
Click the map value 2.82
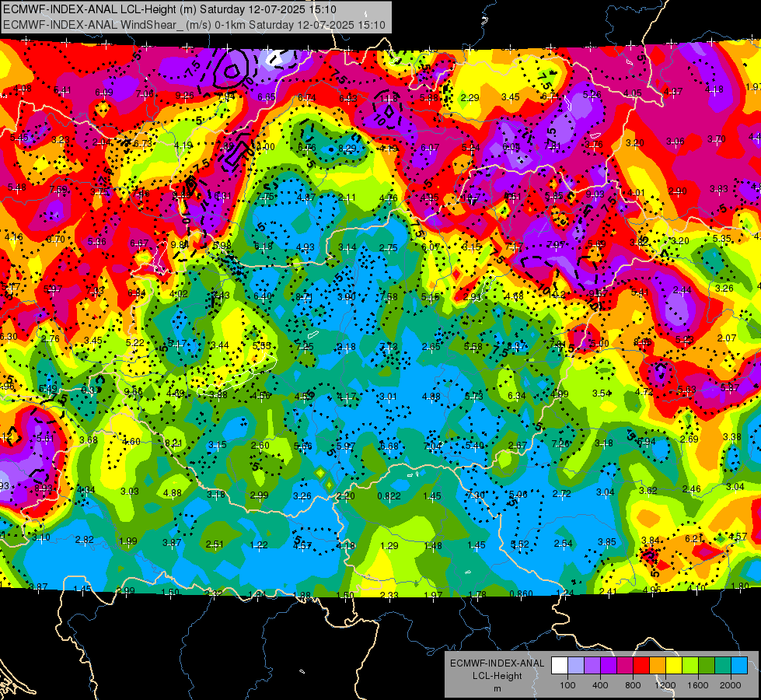point(85,540)
